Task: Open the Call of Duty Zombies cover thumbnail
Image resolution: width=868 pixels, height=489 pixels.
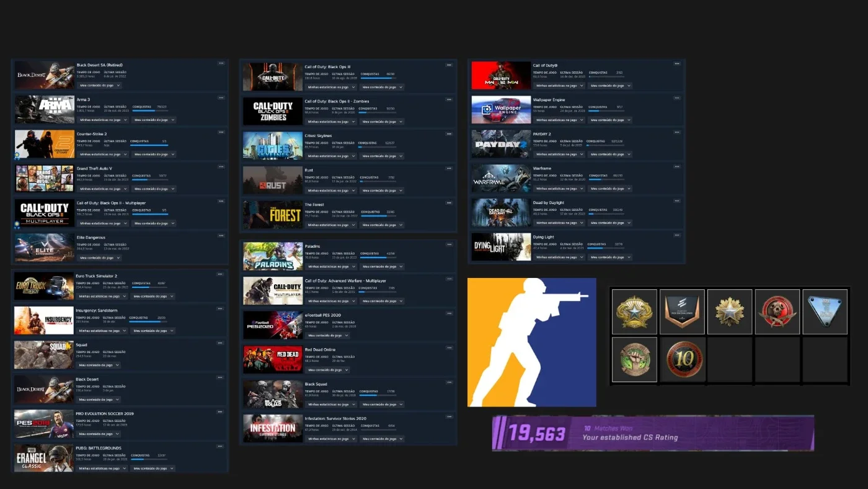Action: point(273,112)
